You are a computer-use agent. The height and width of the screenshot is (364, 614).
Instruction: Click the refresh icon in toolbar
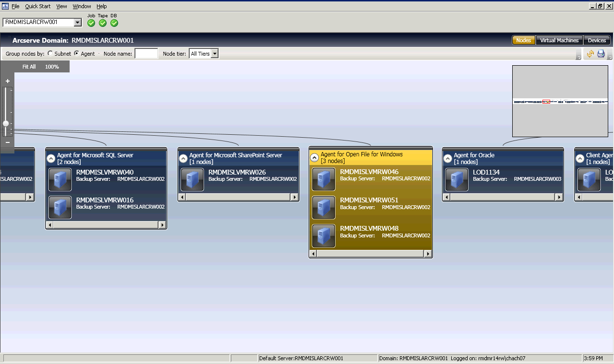click(x=590, y=54)
